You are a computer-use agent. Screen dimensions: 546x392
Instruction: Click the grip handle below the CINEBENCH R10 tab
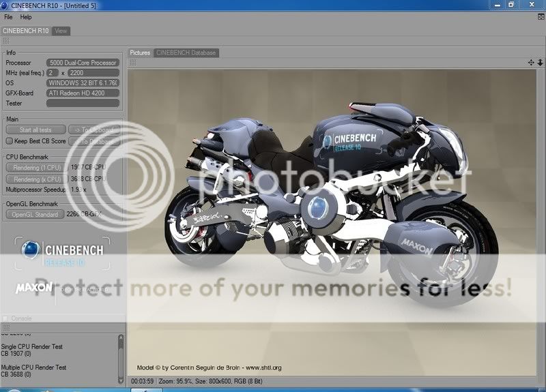click(6, 42)
